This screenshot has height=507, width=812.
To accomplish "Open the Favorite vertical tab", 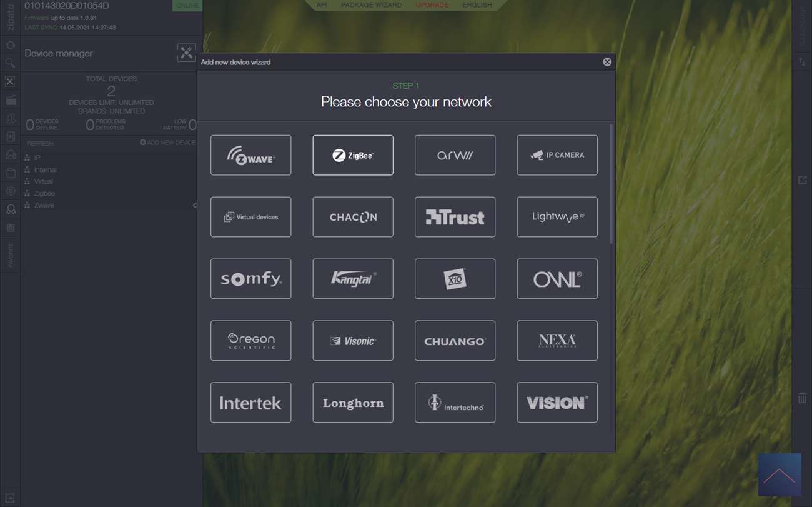I will click(10, 255).
